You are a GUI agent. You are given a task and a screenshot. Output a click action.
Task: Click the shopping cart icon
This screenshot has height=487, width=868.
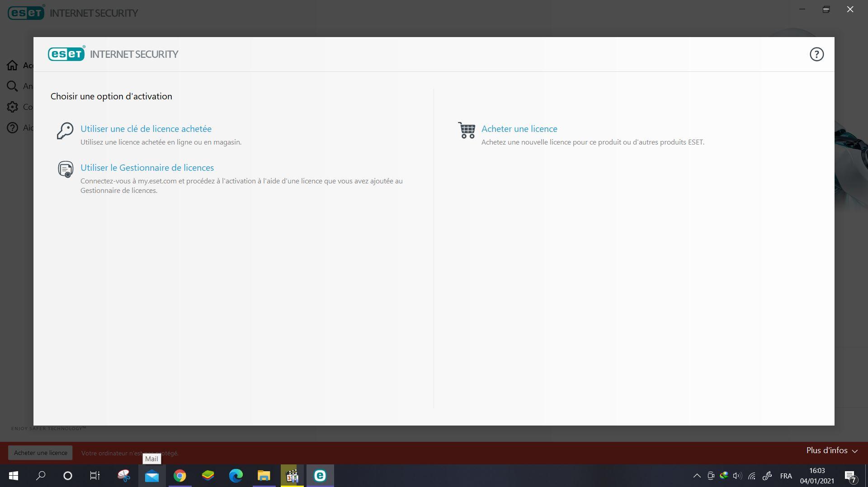(x=467, y=131)
